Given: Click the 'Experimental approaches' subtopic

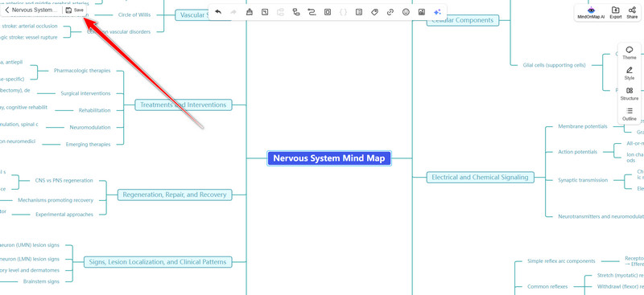Looking at the screenshot, I should [64, 214].
